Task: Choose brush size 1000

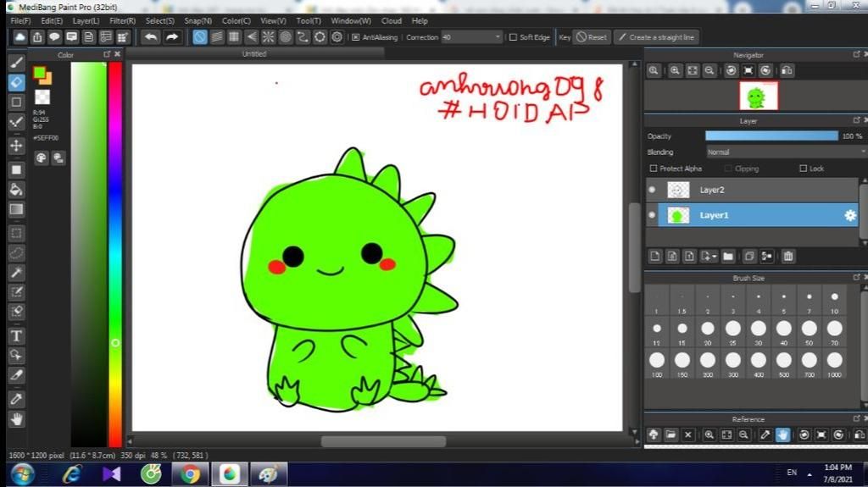Action: point(834,363)
